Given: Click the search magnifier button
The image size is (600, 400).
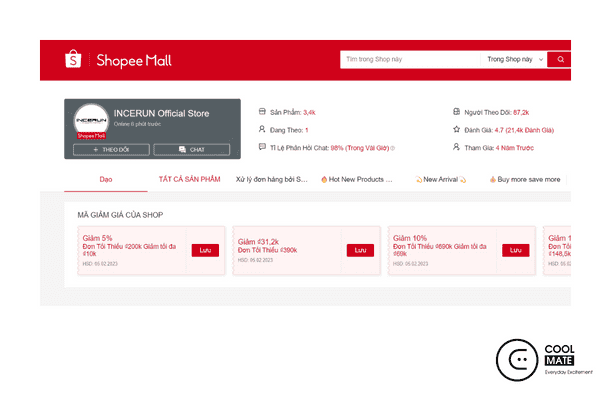Looking at the screenshot, I should click(x=561, y=60).
